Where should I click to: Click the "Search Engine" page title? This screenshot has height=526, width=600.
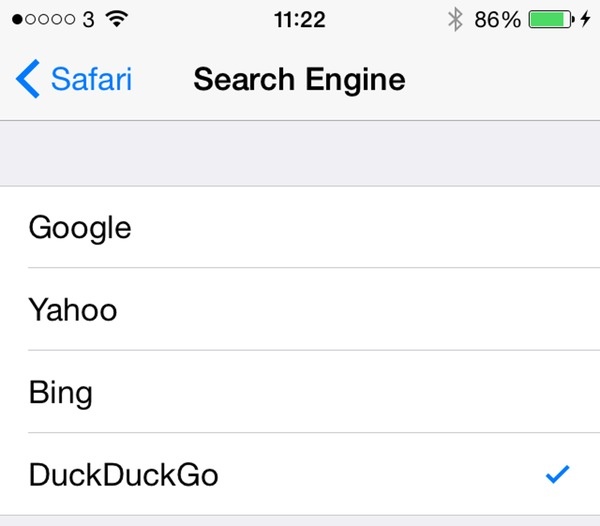pos(299,79)
